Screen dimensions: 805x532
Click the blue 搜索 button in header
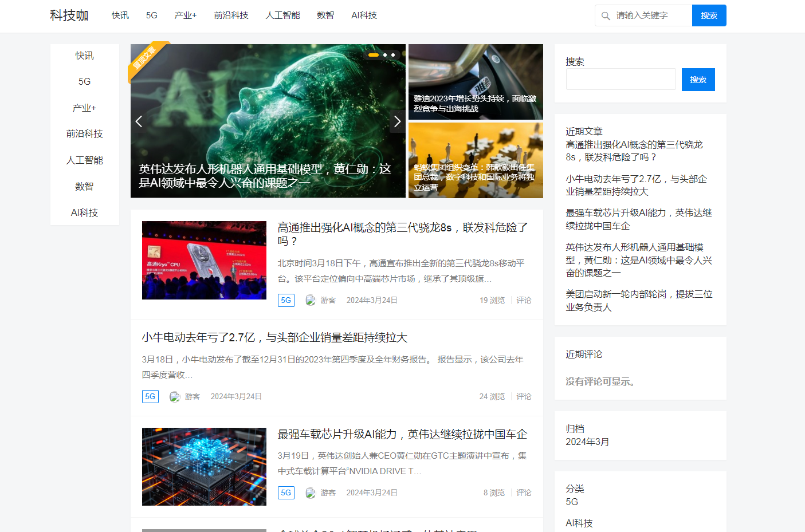click(x=709, y=15)
